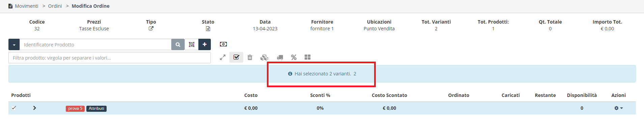Click the expand arrows icon
644x134 pixels.
(223, 58)
